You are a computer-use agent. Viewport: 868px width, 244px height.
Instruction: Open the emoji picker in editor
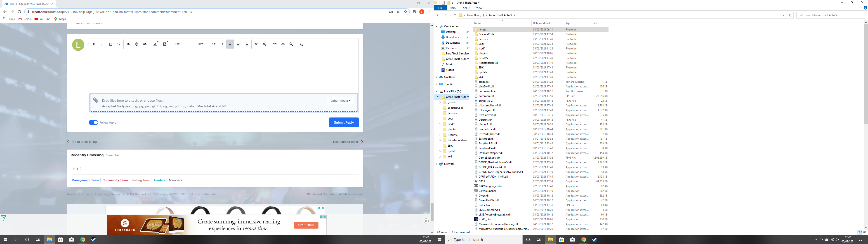pos(137,44)
